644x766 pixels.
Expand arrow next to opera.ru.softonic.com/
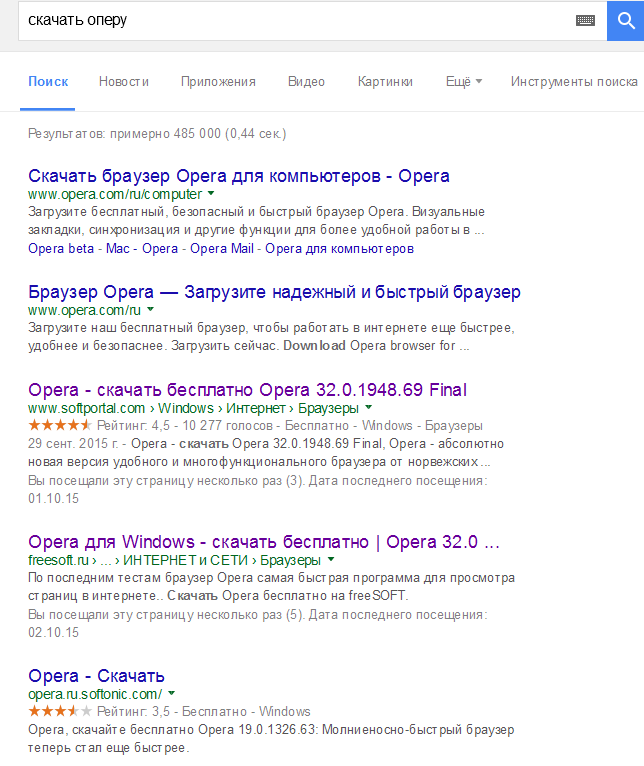[x=172, y=693]
